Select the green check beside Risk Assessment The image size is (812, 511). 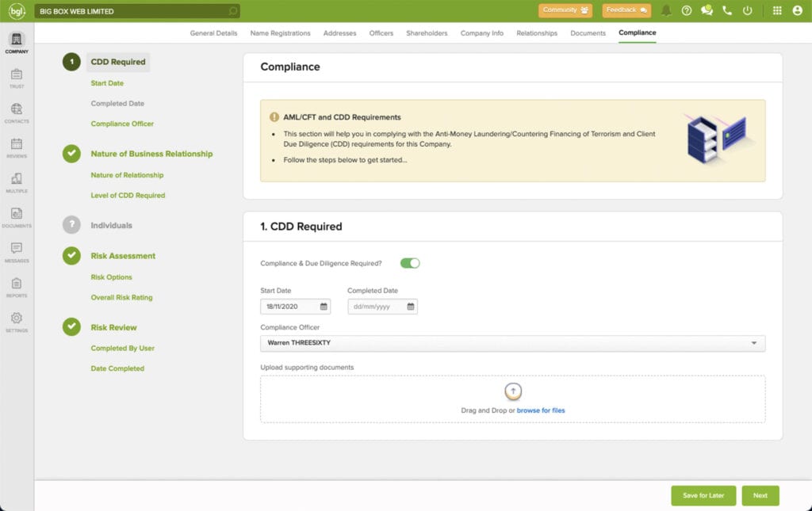(71, 256)
